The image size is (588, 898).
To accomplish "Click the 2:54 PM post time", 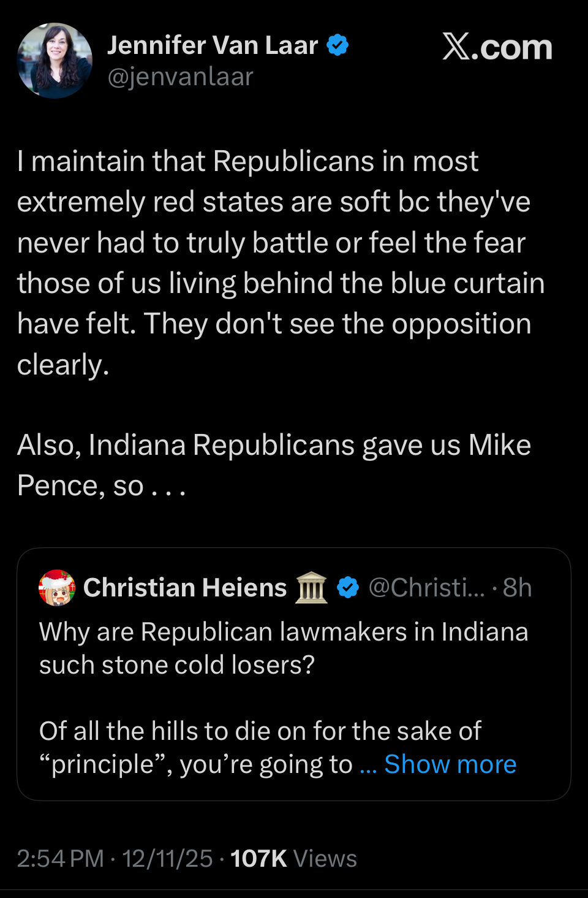I will 60,859.
